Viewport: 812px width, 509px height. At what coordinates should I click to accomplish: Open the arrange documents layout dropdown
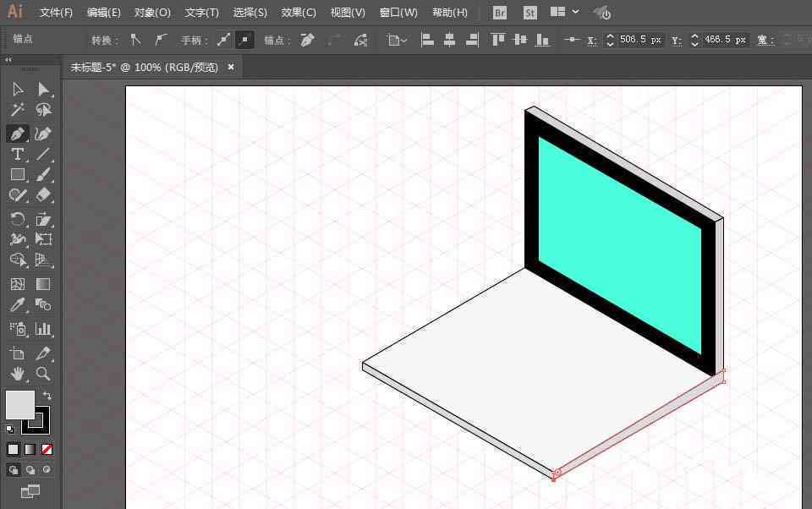564,12
